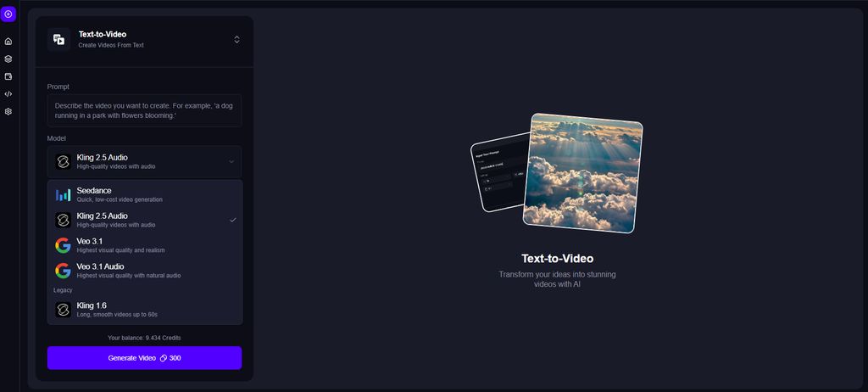Click the 'Legacy' section label in the model list
868x392 pixels.
(x=63, y=290)
